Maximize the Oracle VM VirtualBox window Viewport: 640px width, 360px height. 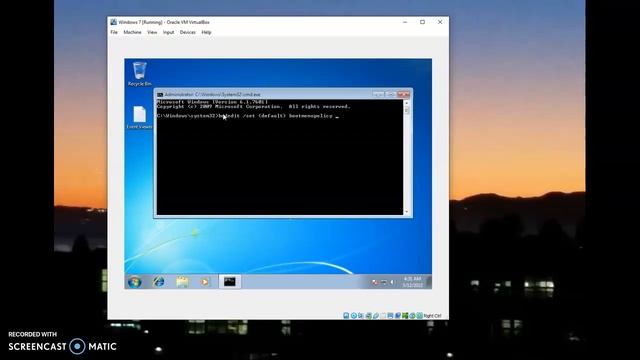(422, 22)
